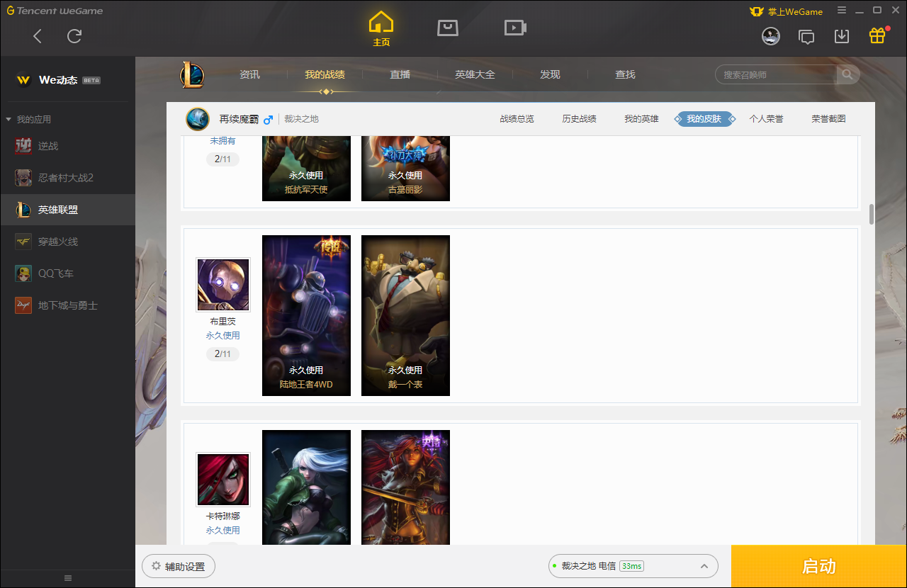Collapse the sidebar with bottom handle
Viewport: 907px width, 588px height.
pos(68,578)
